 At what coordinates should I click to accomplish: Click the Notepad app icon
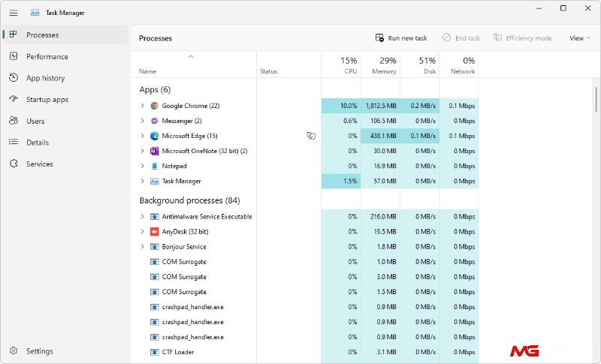coord(154,166)
